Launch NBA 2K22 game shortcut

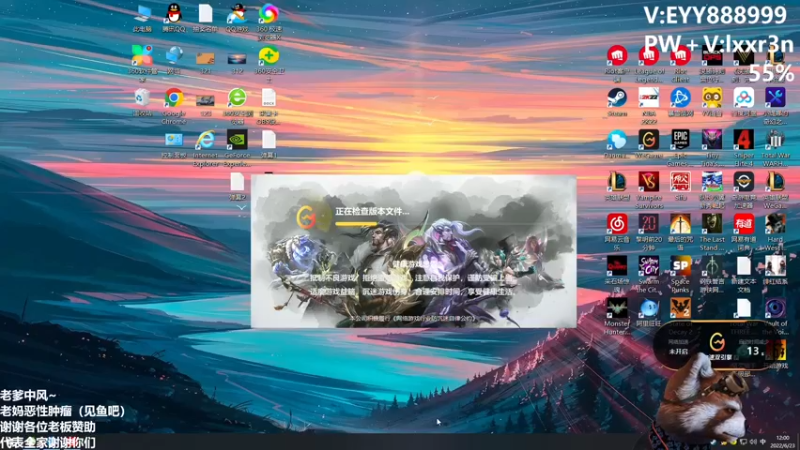tap(649, 97)
